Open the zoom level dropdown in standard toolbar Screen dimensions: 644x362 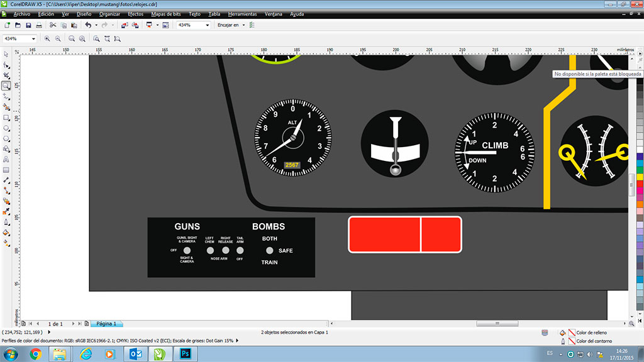click(207, 25)
